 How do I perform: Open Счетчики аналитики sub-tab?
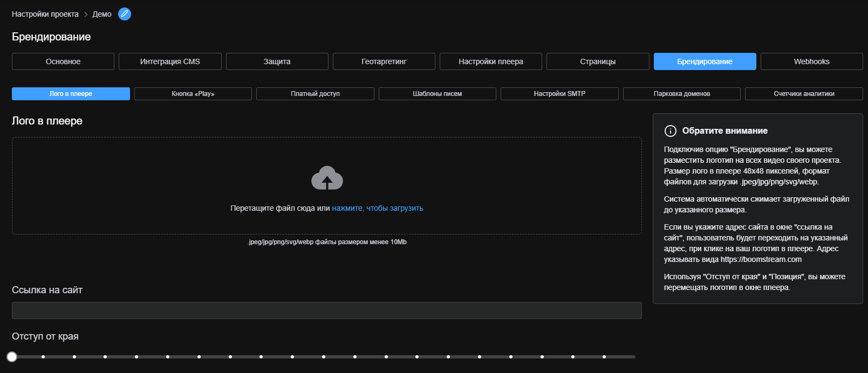point(804,94)
